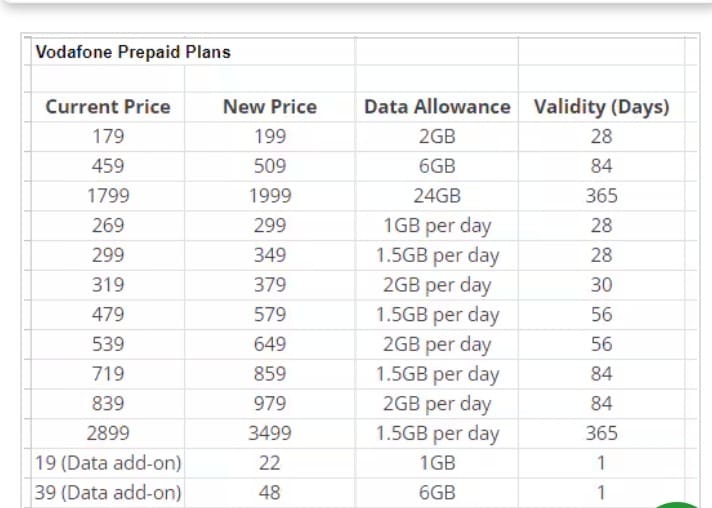Image resolution: width=712 pixels, height=508 pixels.
Task: Click the 19 (Data add-on) cell
Action: coord(108,464)
